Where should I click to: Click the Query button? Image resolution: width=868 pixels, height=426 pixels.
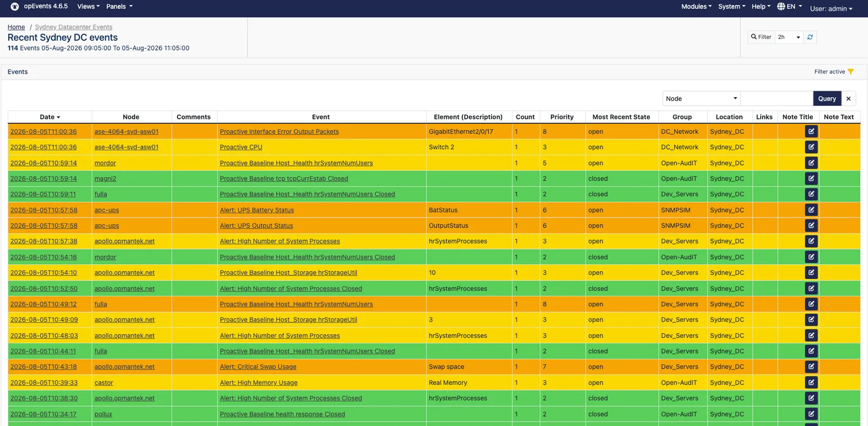click(827, 98)
